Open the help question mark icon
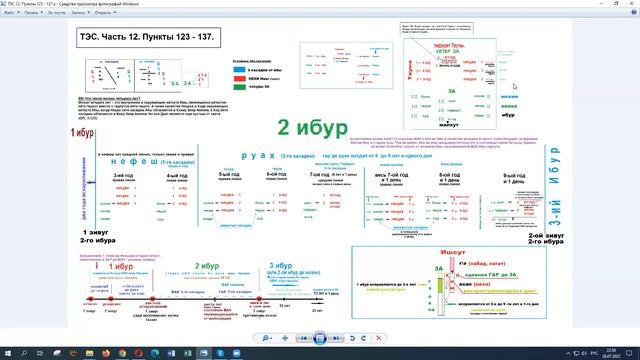640x360 pixels. click(x=633, y=12)
